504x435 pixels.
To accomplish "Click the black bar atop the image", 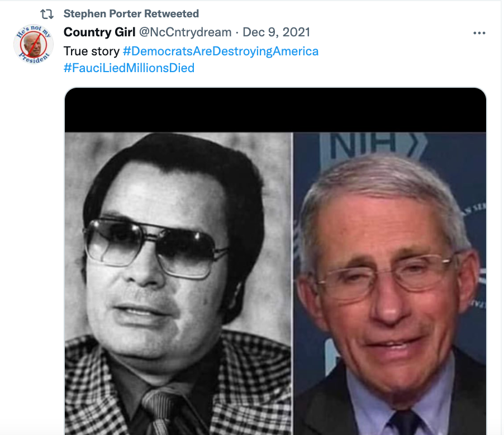I will click(275, 110).
